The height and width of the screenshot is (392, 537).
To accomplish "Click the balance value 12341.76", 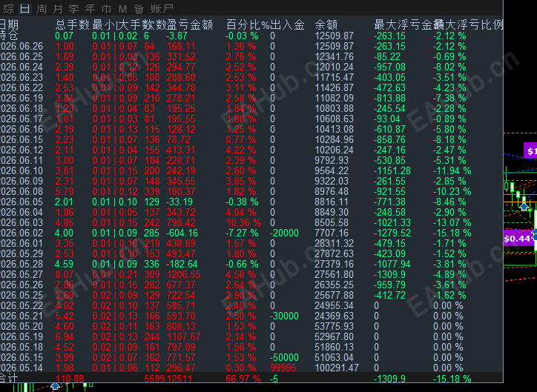I will [x=334, y=56].
